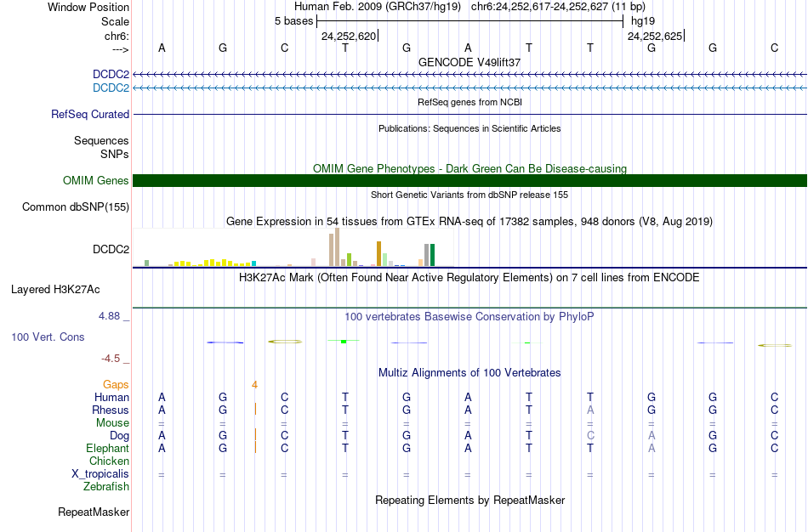Select the Dog species row label
808x532 pixels.
(x=119, y=436)
